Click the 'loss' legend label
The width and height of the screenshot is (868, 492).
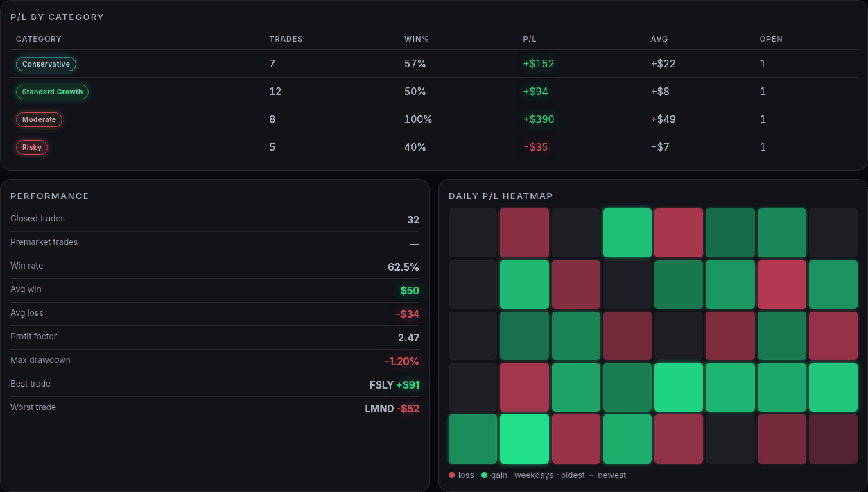point(466,475)
